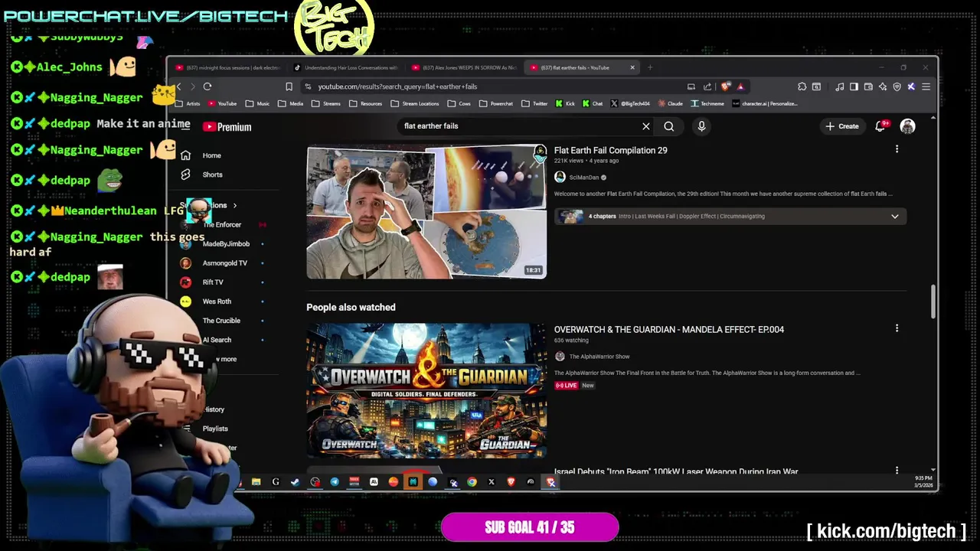Screen dimensions: 980x551
Task: Open YouTube notifications bell
Action: (880, 126)
